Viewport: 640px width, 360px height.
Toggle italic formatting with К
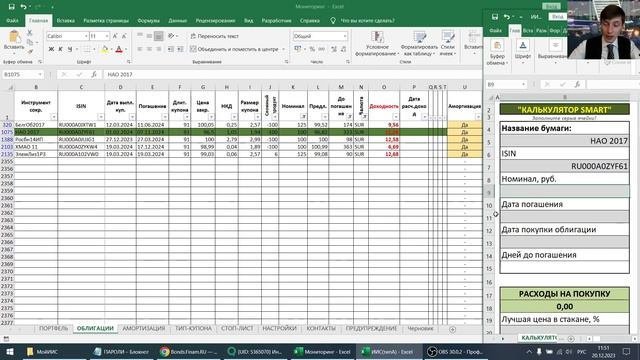point(60,49)
